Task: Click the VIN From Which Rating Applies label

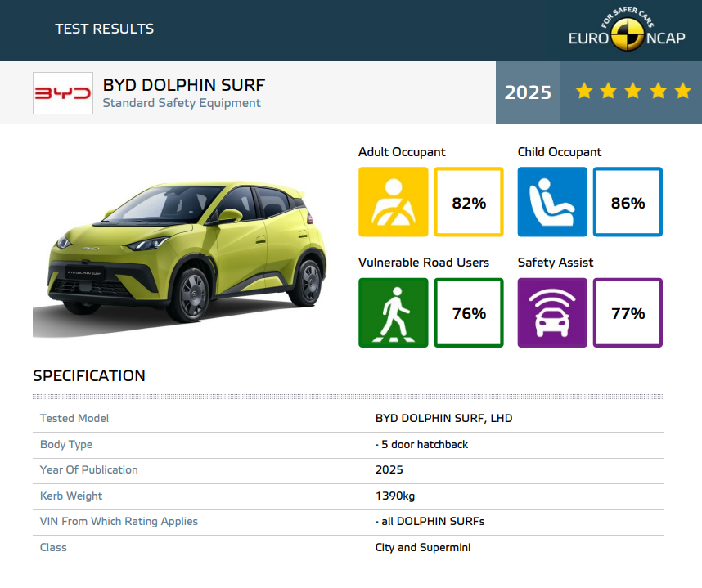Action: click(x=119, y=521)
